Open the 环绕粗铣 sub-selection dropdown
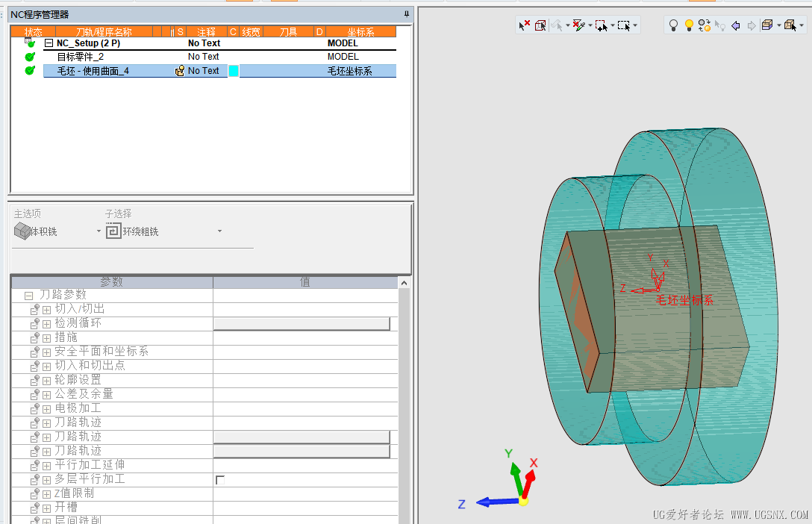The width and height of the screenshot is (812, 524). [x=219, y=231]
